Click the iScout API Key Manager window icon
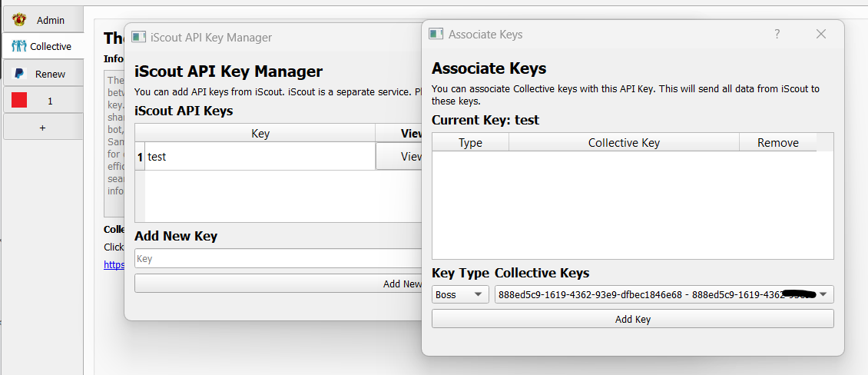The width and height of the screenshot is (868, 375). pos(139,37)
